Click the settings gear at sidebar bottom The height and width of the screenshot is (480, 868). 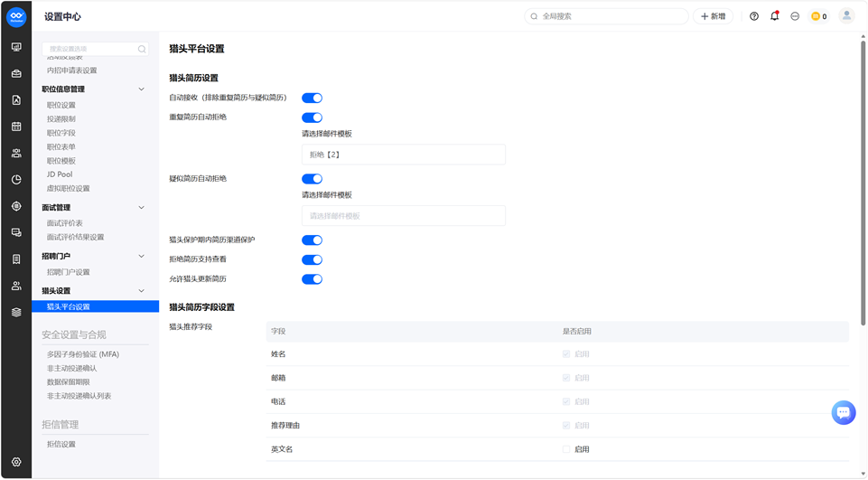pos(16,462)
